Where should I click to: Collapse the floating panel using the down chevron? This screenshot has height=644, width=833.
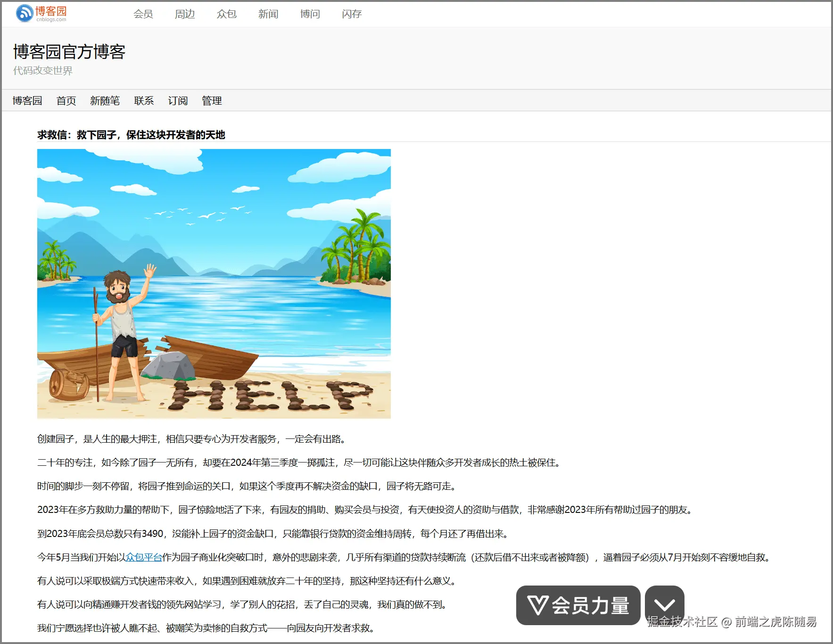point(665,605)
